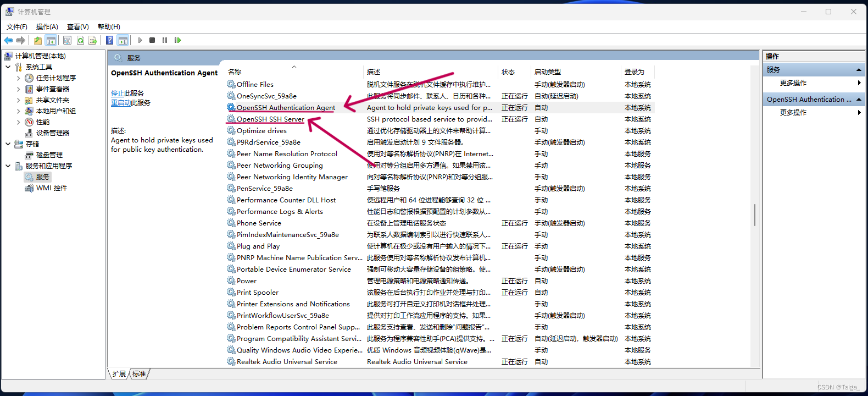
Task: Expand the 共享文件夹 node
Action: tap(19, 100)
